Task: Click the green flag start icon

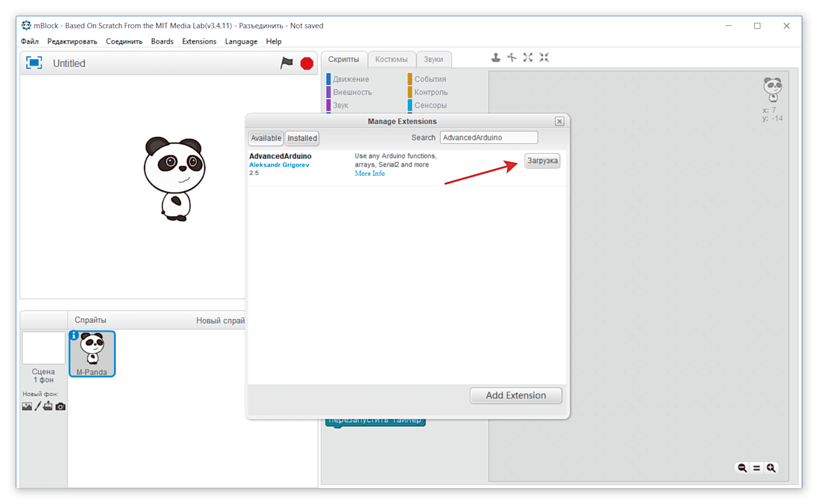Action: (x=287, y=63)
